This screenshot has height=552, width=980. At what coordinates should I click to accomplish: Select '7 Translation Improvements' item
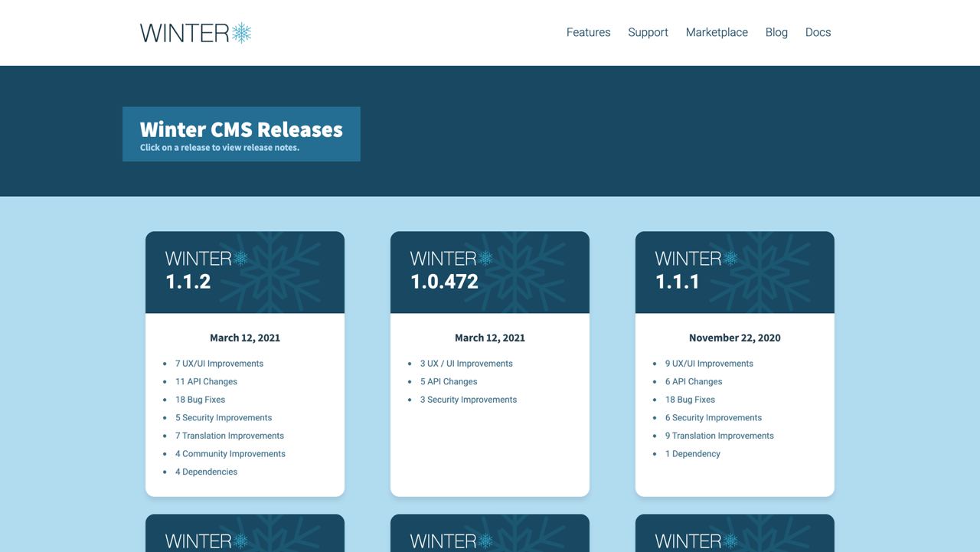click(x=230, y=436)
